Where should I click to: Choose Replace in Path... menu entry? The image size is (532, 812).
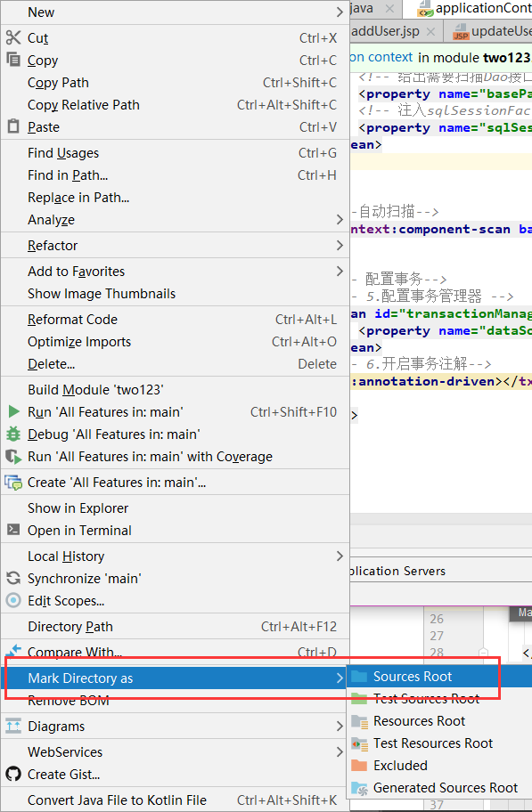(x=175, y=198)
